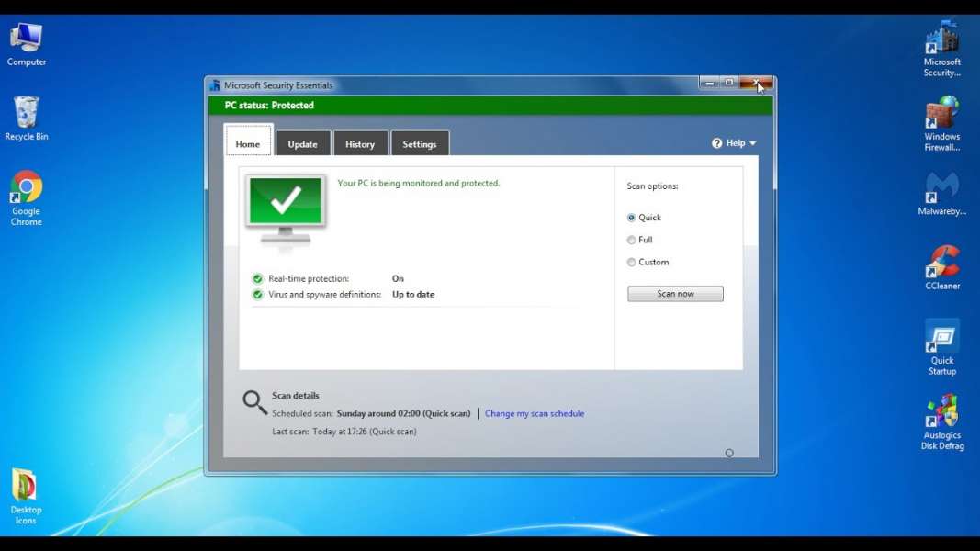The height and width of the screenshot is (551, 980).
Task: Select the Microsoft Security desktop shortcut
Action: [x=941, y=49]
